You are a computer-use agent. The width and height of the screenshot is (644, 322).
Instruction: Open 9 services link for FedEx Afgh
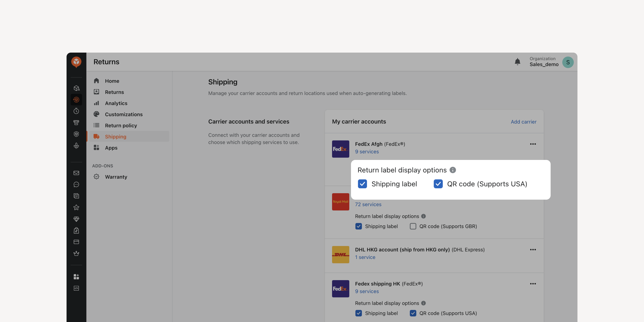pyautogui.click(x=367, y=152)
